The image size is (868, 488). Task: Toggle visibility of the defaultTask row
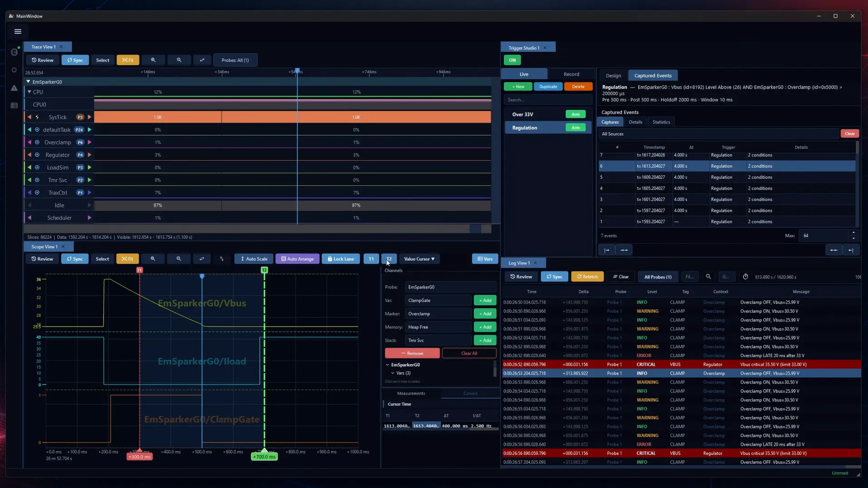(x=37, y=130)
